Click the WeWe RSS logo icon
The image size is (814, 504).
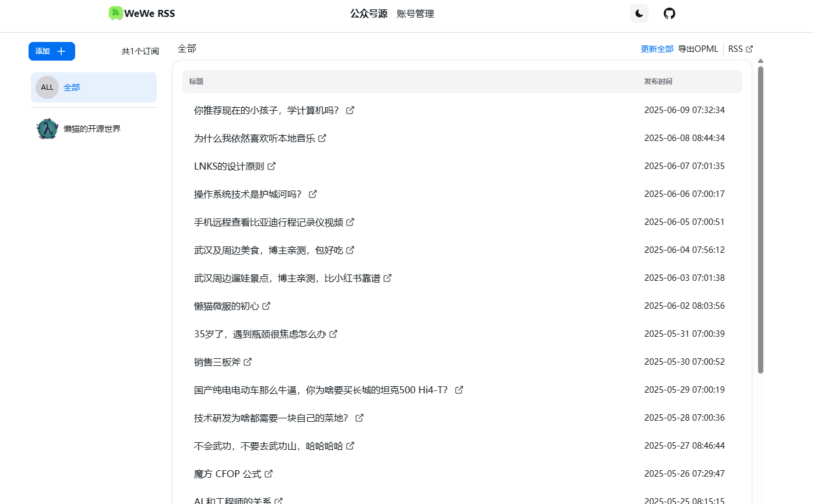pyautogui.click(x=116, y=13)
